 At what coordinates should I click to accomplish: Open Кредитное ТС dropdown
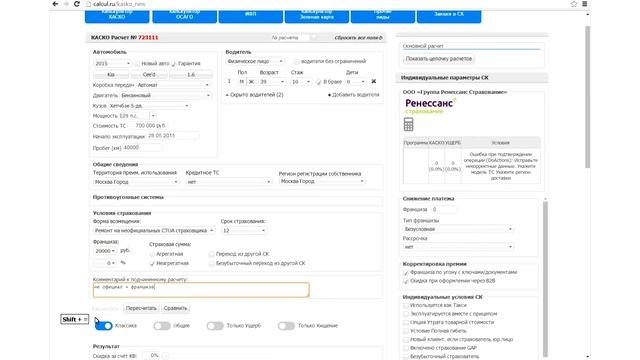[x=229, y=182]
